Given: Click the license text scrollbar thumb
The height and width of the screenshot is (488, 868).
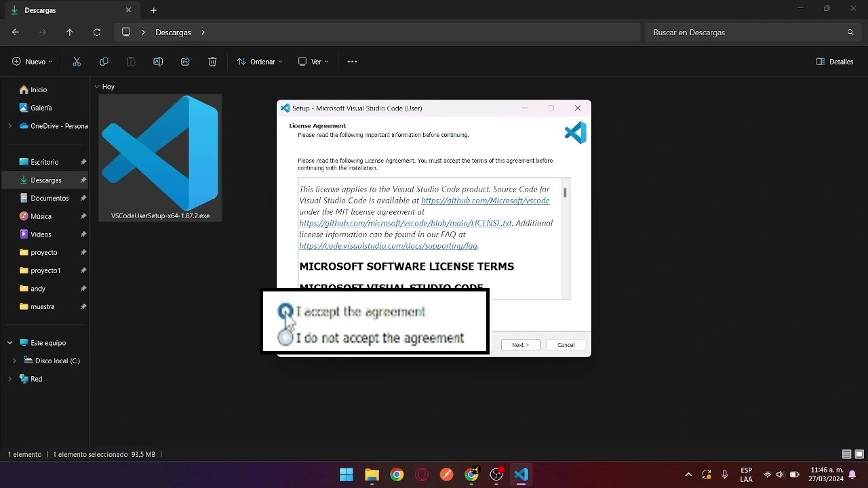Looking at the screenshot, I should point(565,193).
